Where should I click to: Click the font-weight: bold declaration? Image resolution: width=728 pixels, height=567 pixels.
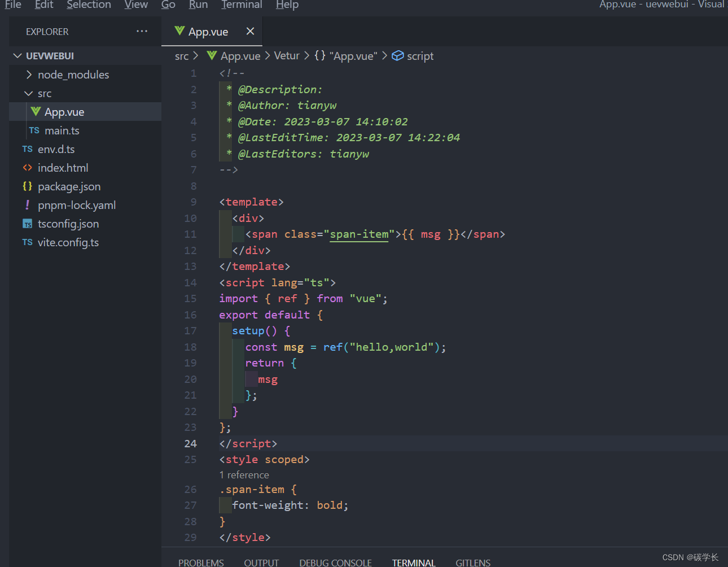tap(290, 505)
